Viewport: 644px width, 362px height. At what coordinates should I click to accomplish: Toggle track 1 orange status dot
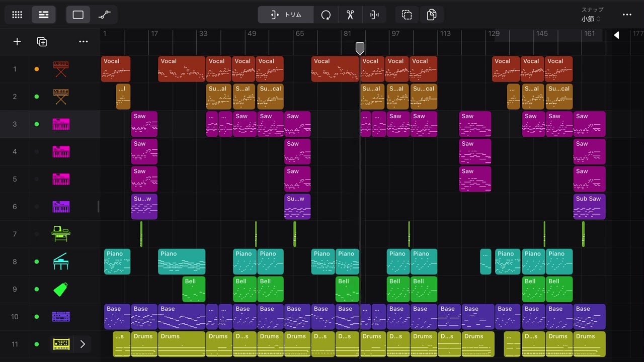point(36,69)
